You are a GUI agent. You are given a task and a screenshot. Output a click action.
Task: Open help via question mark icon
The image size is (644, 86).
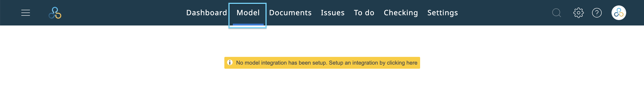pyautogui.click(x=597, y=13)
